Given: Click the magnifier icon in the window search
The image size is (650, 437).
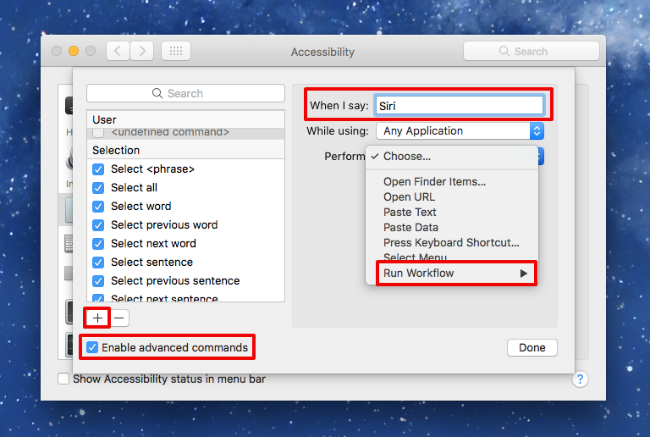Looking at the screenshot, I should coord(504,51).
